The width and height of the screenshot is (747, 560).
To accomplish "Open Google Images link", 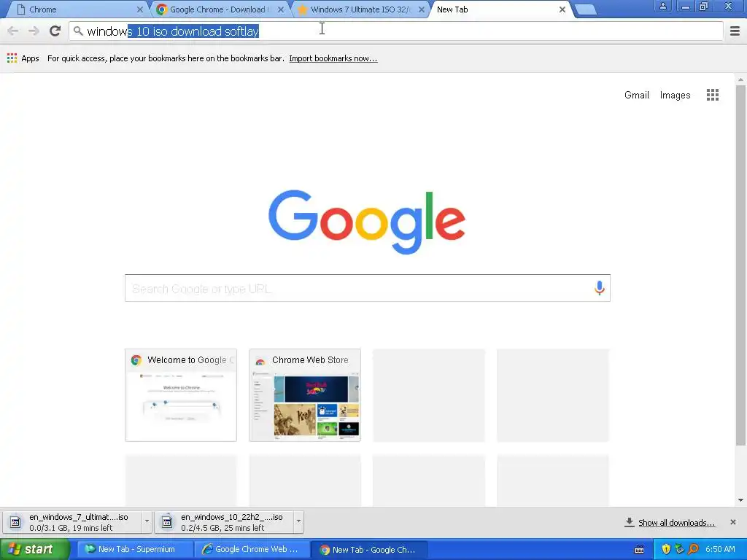I will click(x=675, y=96).
